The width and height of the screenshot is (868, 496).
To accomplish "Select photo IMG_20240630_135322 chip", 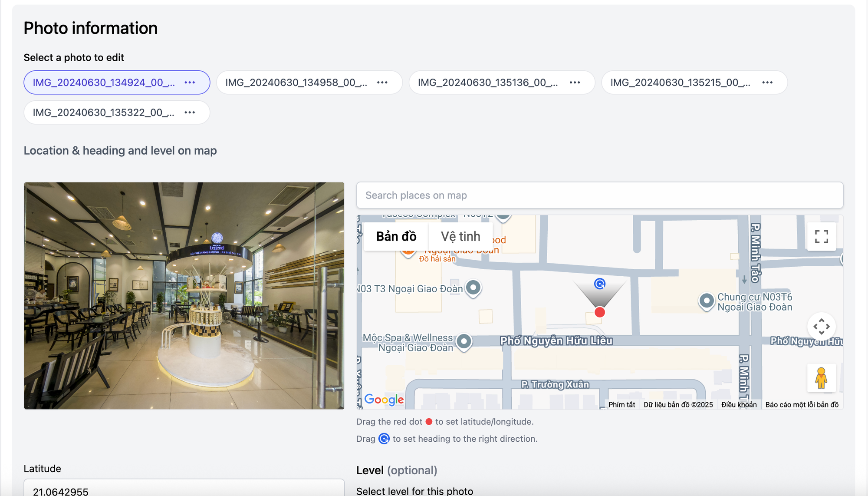I will [103, 112].
